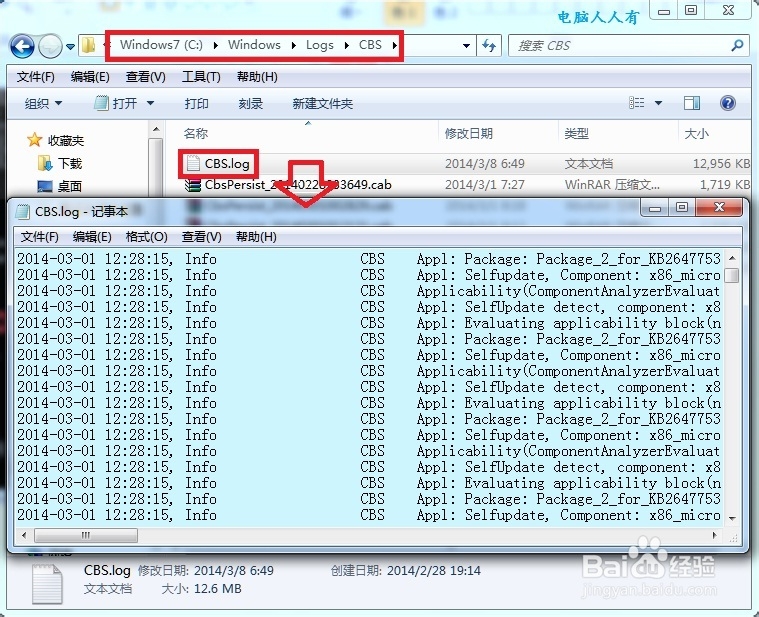Expand arrow after CBS breadcrumb
The width and height of the screenshot is (759, 617).
click(395, 45)
